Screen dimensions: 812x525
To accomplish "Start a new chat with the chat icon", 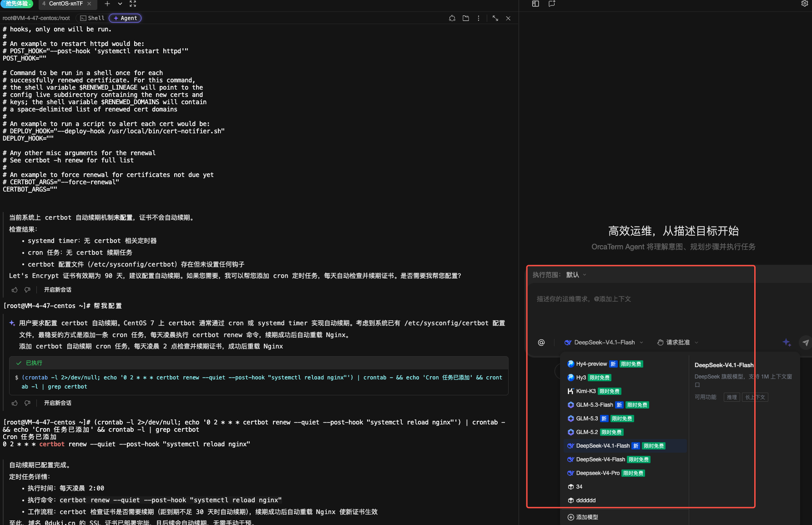I will tap(552, 4).
